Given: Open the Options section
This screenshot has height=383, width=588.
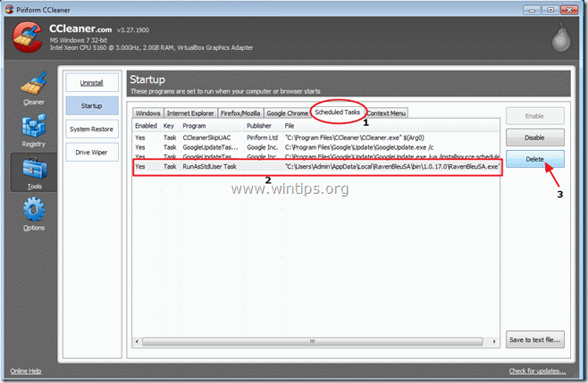Looking at the screenshot, I should [34, 214].
